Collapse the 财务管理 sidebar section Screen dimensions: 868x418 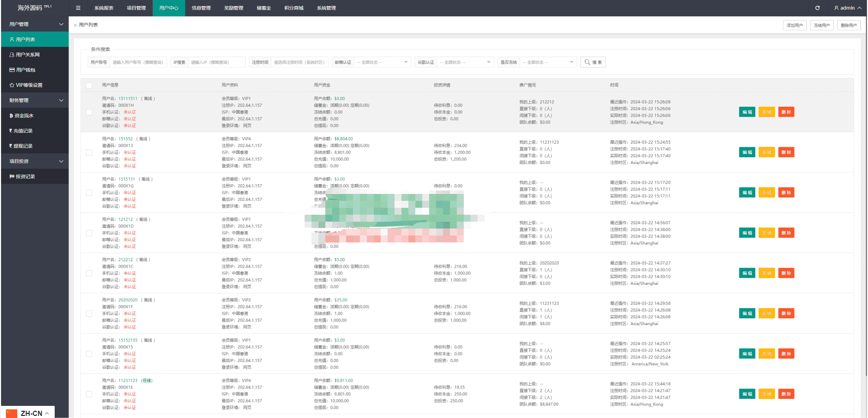[35, 100]
